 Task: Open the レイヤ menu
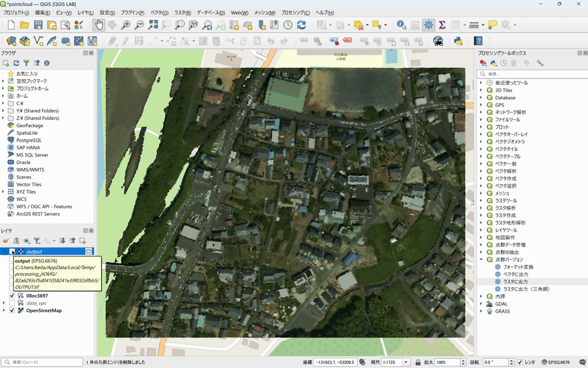[85, 12]
